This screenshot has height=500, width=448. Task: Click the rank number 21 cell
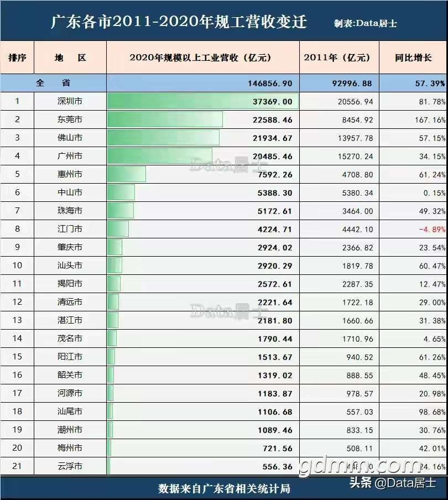pyautogui.click(x=17, y=466)
